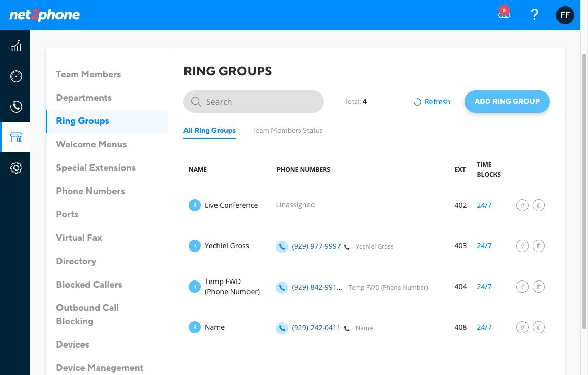Open the 24/7 time block for Yechiel Gross

coord(484,246)
